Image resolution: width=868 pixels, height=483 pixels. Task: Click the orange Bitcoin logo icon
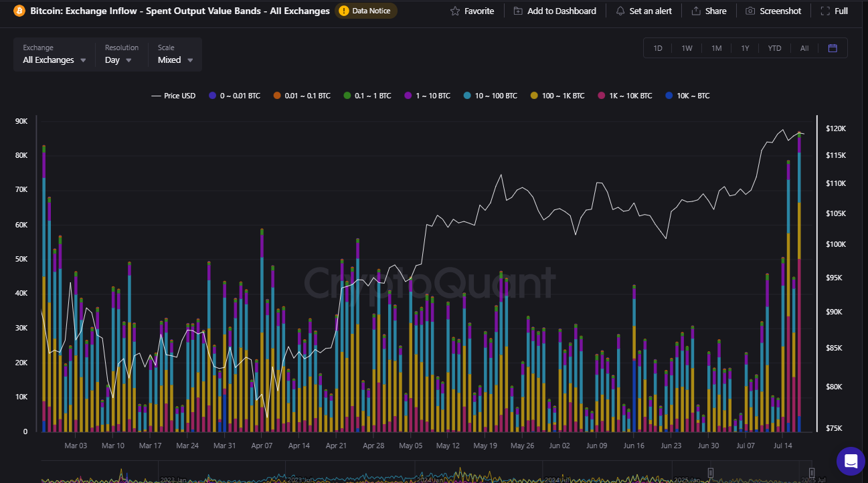pyautogui.click(x=19, y=11)
